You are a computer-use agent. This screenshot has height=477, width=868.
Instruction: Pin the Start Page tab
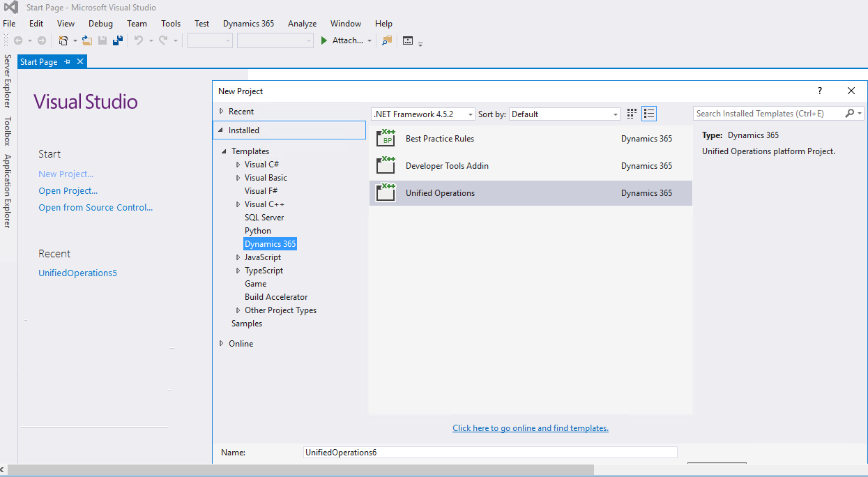coord(68,62)
